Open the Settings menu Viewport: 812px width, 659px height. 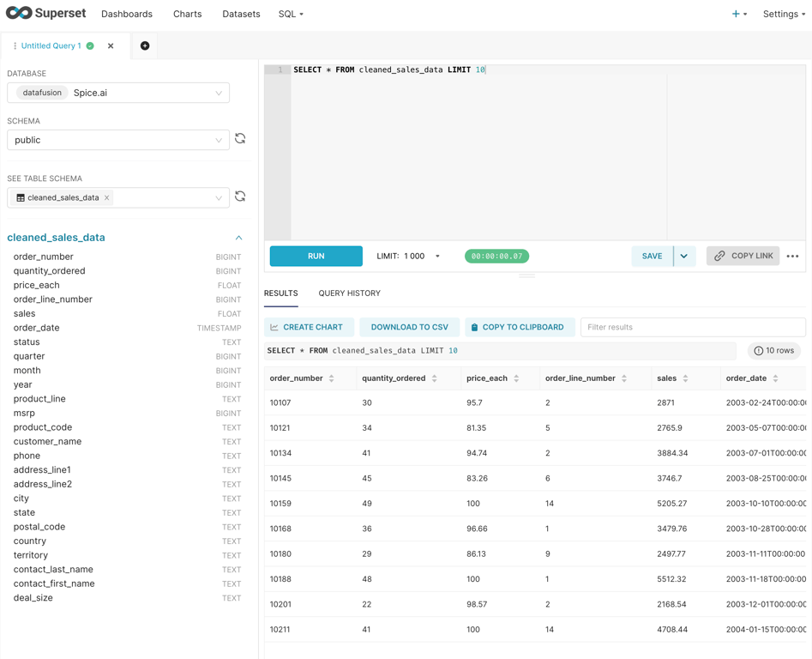[x=784, y=14]
